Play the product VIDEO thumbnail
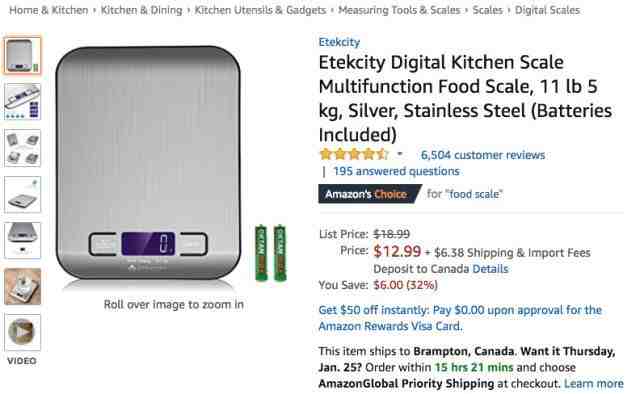640x394 pixels. coord(22,332)
